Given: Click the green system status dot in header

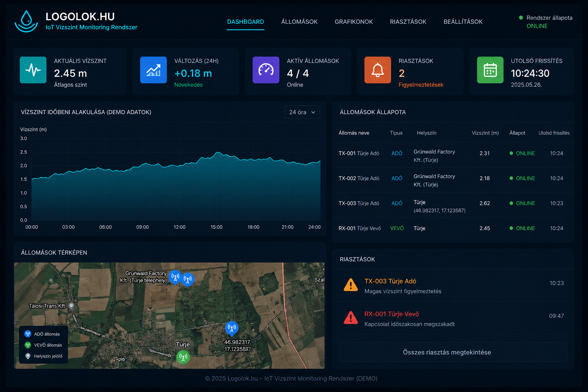Looking at the screenshot, I should [521, 18].
